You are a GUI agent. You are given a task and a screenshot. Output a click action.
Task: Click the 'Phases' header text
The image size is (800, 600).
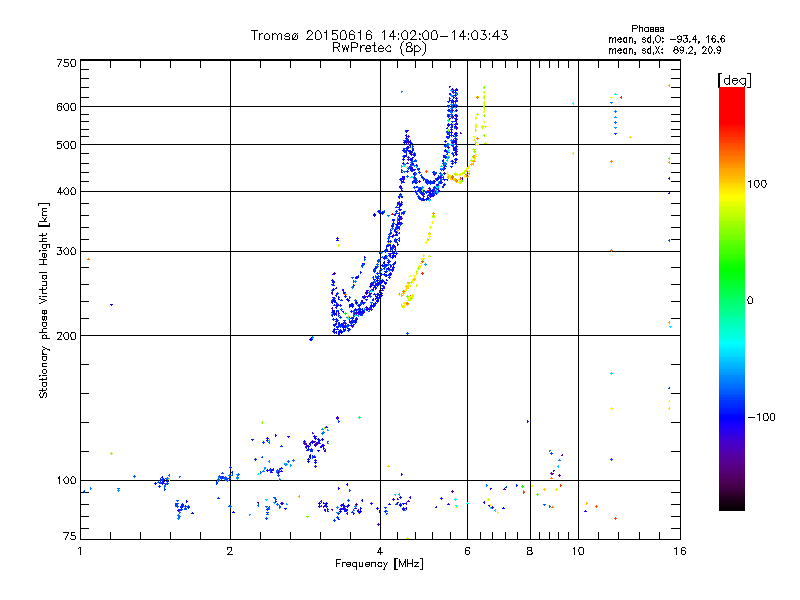pyautogui.click(x=647, y=29)
